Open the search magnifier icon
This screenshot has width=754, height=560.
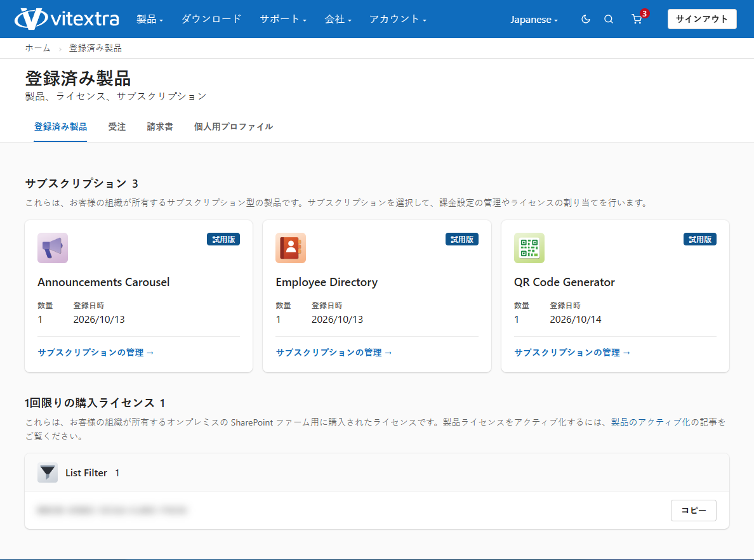click(x=608, y=19)
